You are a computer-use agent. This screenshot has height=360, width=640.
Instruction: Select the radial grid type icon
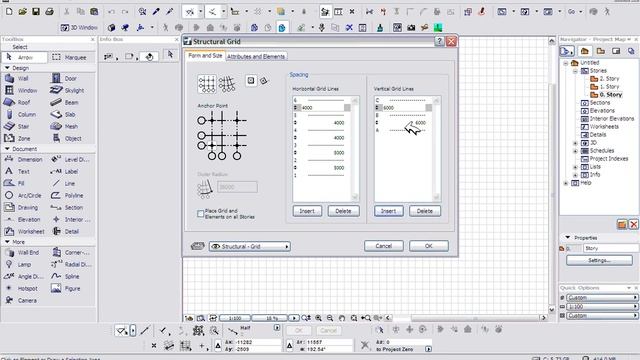pyautogui.click(x=227, y=84)
